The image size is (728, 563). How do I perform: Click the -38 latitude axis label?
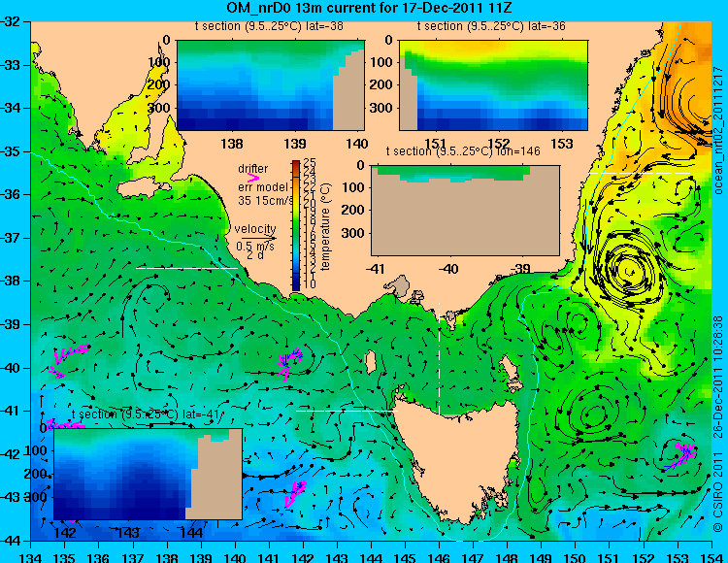(11, 281)
